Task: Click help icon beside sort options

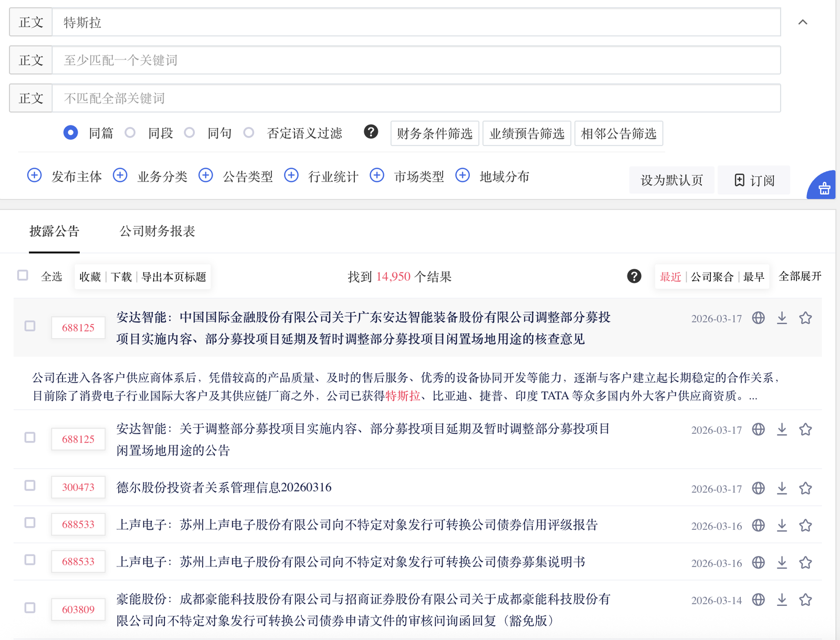Action: pyautogui.click(x=634, y=276)
